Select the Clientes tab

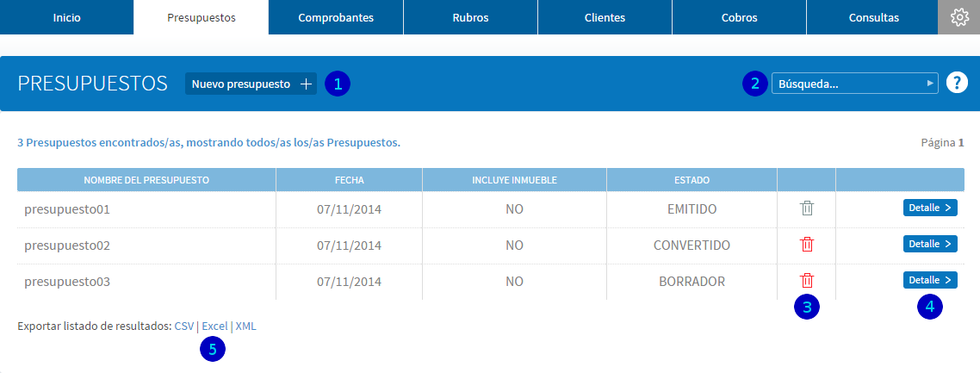click(x=605, y=17)
